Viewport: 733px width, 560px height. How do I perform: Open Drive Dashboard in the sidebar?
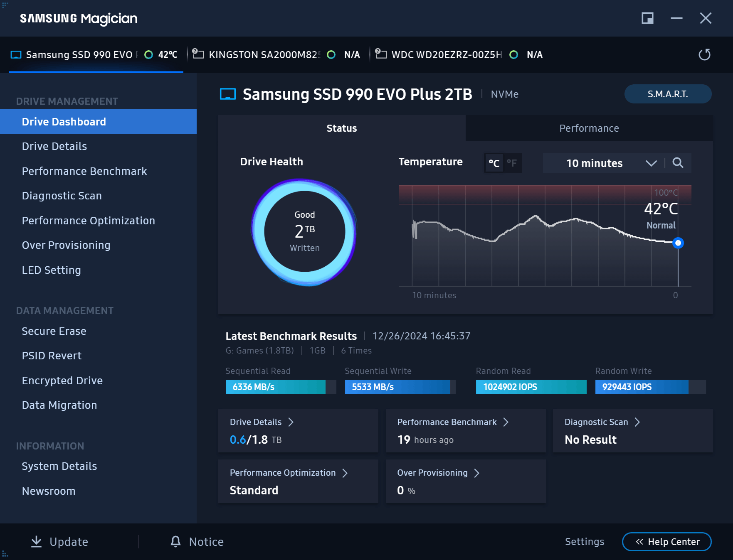click(x=98, y=122)
